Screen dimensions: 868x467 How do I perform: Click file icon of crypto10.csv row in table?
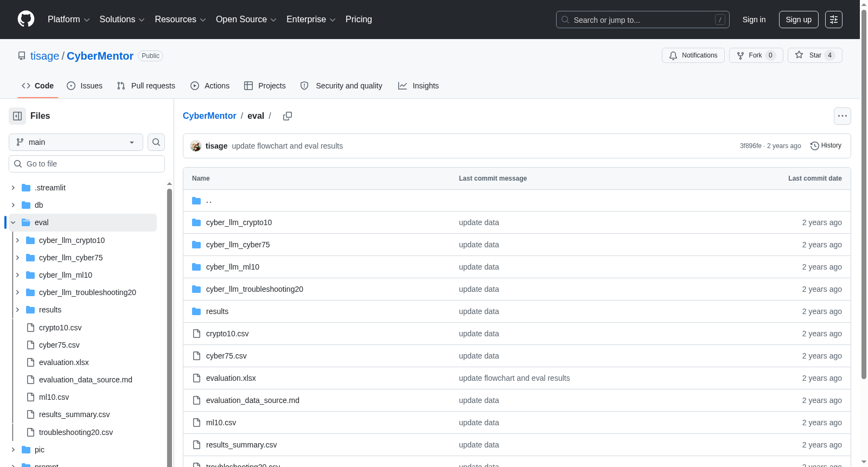[x=196, y=334]
